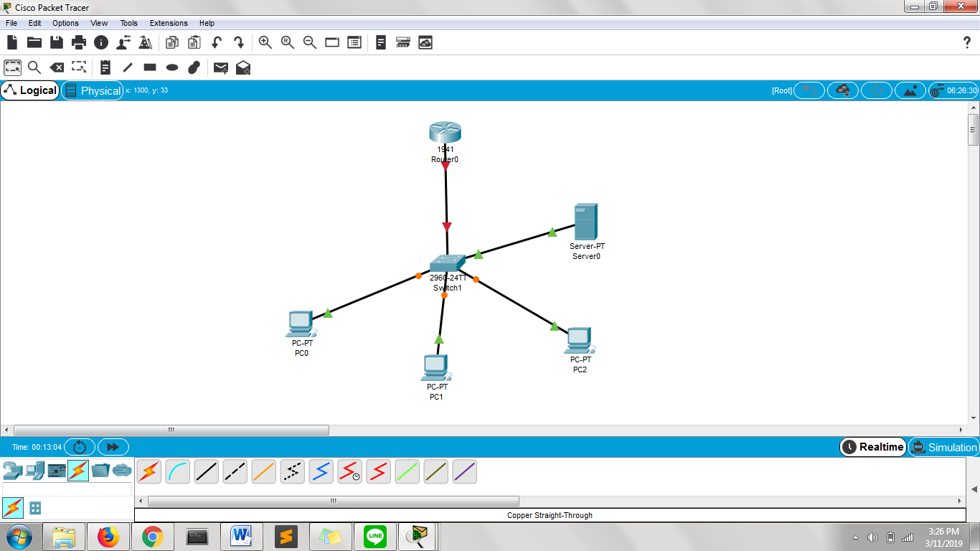Copy the selected objects

pos(172,42)
